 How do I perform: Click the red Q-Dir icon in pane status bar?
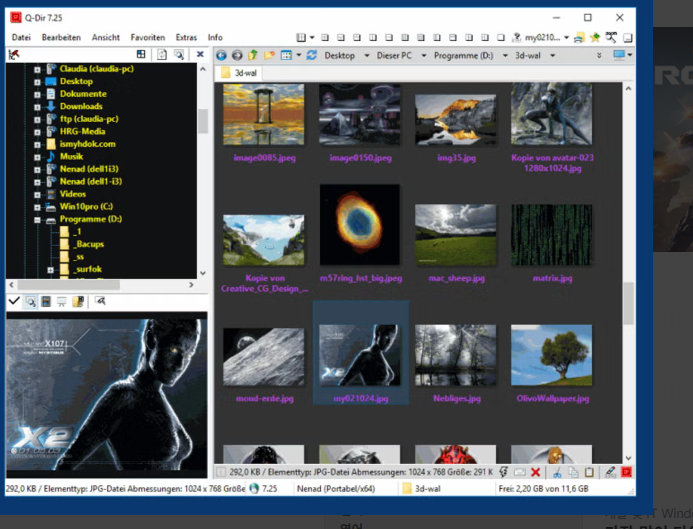(x=627, y=472)
